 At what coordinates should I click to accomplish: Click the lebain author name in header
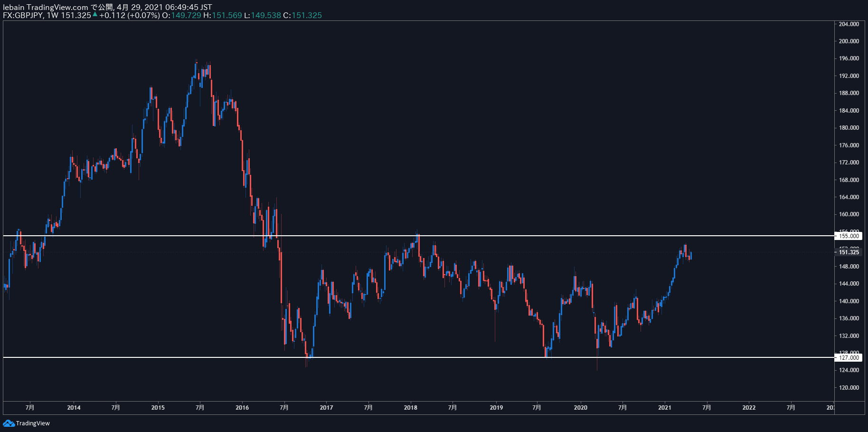pyautogui.click(x=13, y=7)
